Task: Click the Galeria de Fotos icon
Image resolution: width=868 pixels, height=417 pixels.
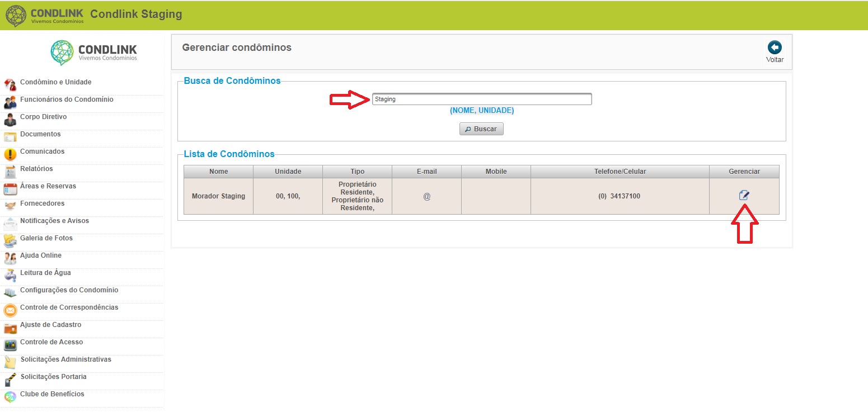Action: pyautogui.click(x=10, y=241)
